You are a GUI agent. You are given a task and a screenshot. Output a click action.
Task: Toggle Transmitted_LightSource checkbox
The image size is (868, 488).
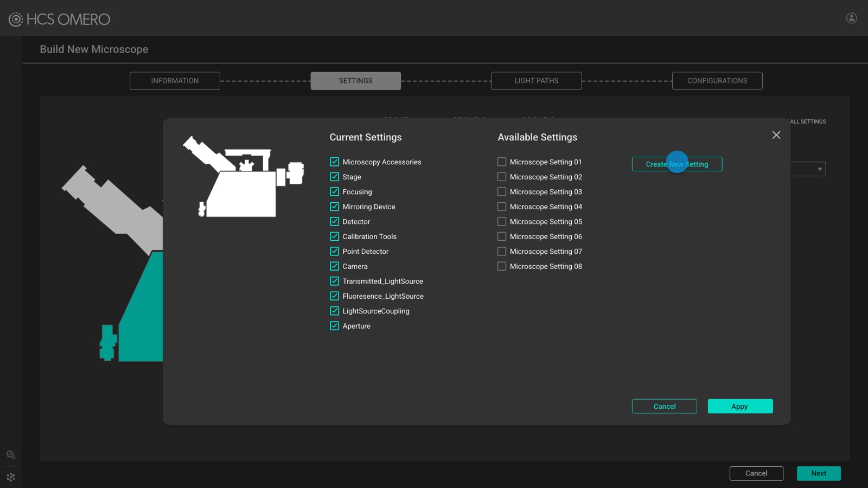pos(334,281)
